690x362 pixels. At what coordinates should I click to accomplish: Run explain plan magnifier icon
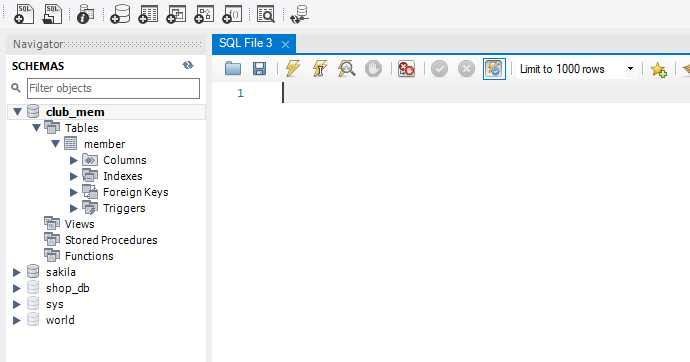(x=346, y=69)
